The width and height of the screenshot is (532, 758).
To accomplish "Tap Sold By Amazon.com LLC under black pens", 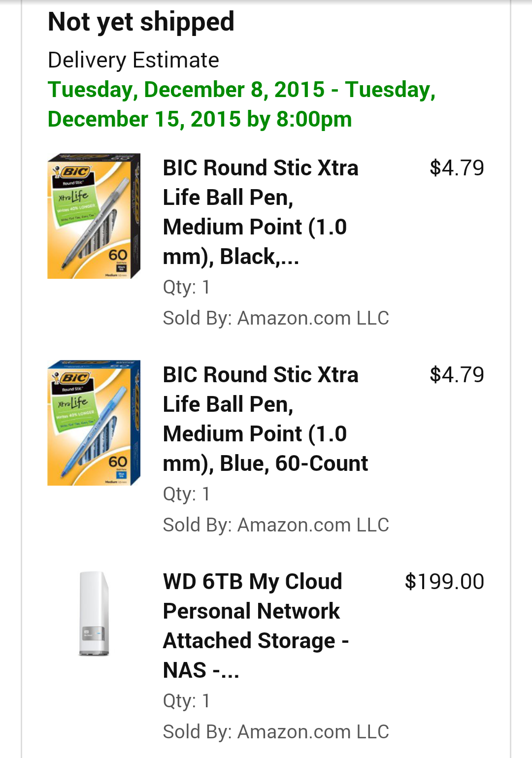I will coord(276,318).
